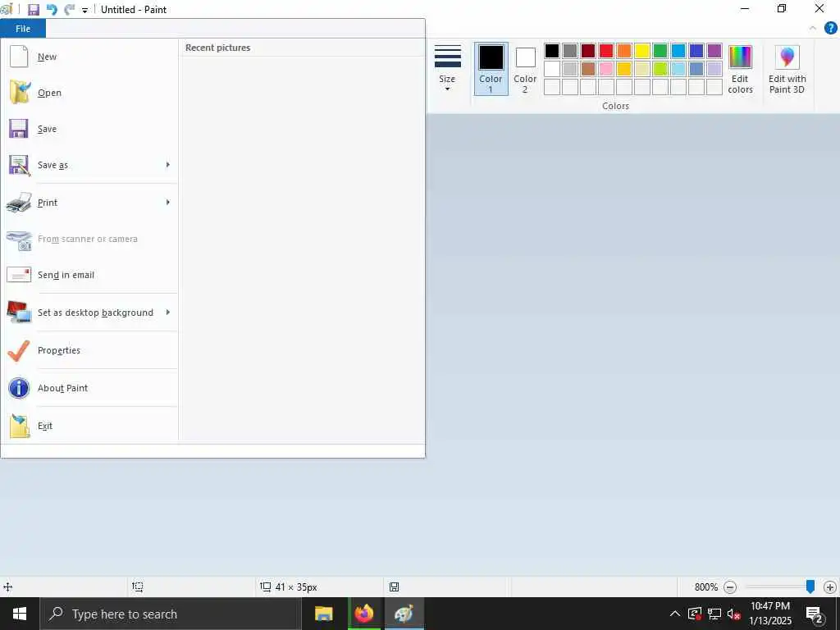
Task: Choose Save from the File menu
Action: 90,129
